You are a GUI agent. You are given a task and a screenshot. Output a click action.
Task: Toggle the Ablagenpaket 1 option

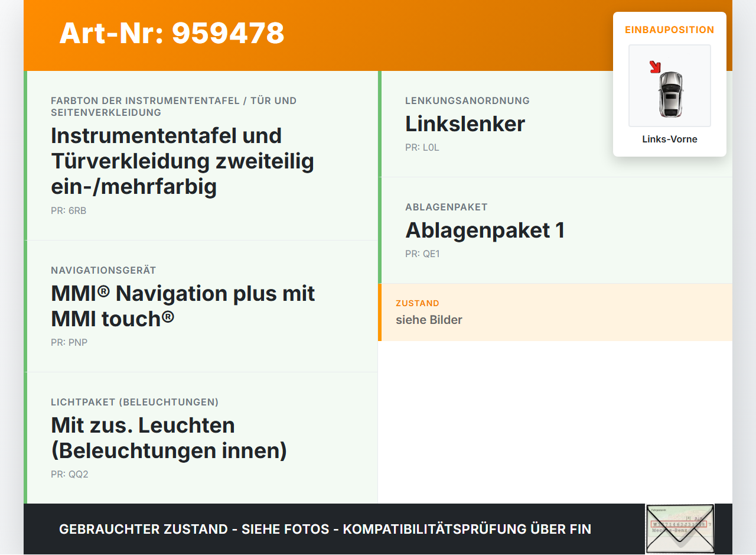pos(485,231)
